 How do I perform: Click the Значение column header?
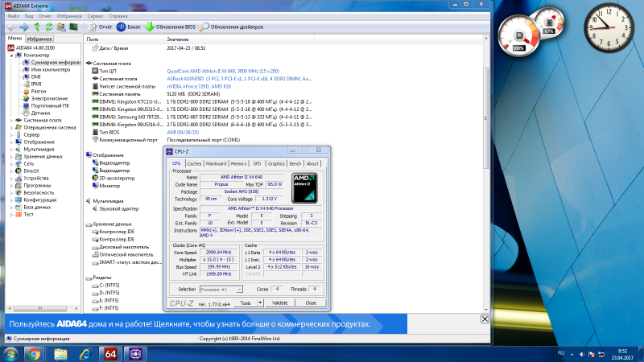pyautogui.click(x=178, y=39)
